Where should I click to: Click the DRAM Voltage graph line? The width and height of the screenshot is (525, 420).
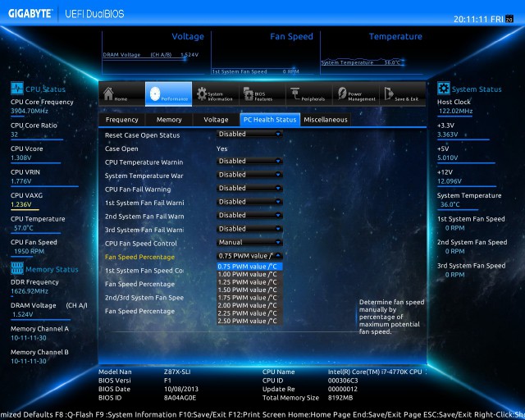(x=144, y=58)
